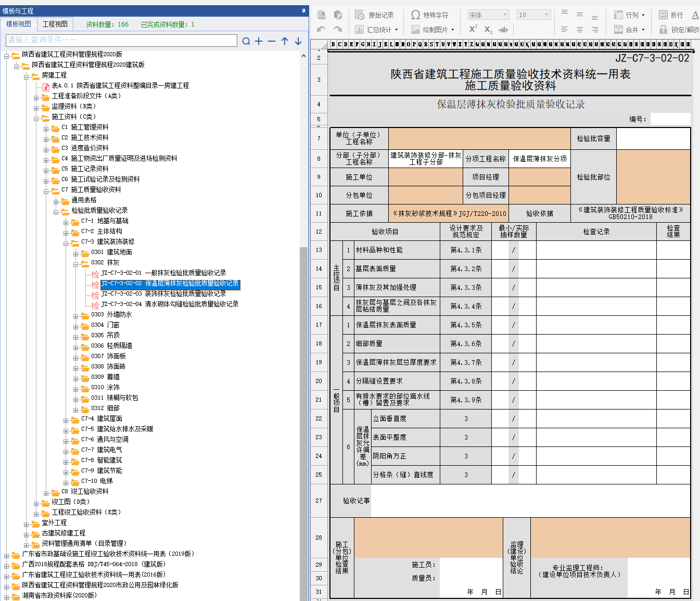The height and width of the screenshot is (601, 700).
Task: Align text left horizontally
Action: 565,30
